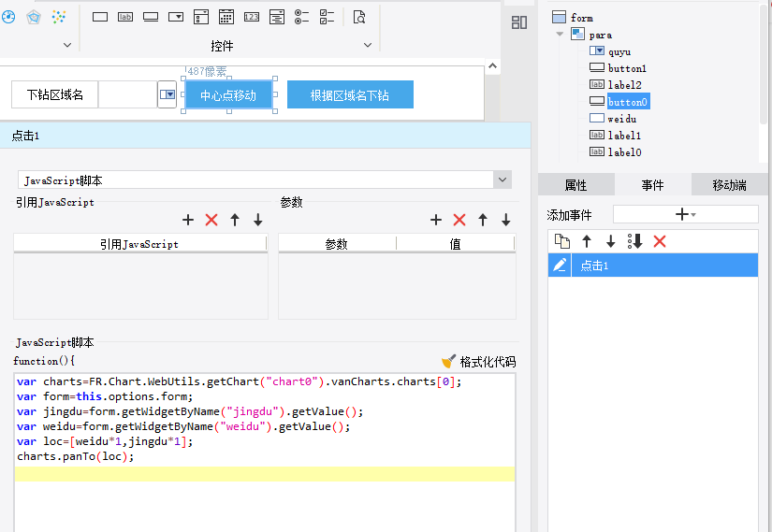Click the 参数 table column header
772x532 pixels.
(337, 244)
